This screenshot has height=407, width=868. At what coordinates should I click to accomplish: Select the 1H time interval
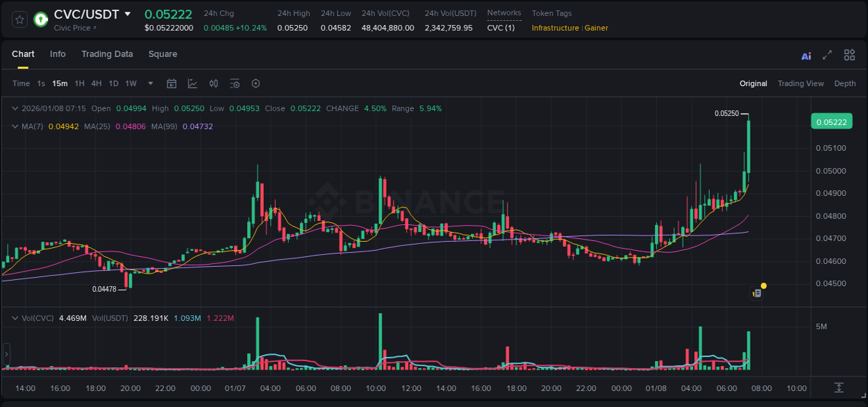coord(78,83)
